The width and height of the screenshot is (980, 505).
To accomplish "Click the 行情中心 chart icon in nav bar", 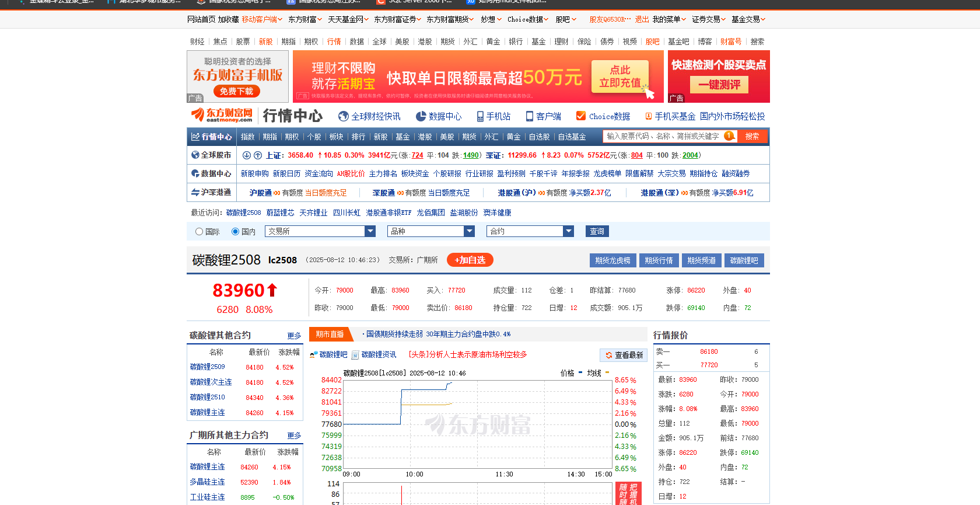I will click(x=195, y=137).
